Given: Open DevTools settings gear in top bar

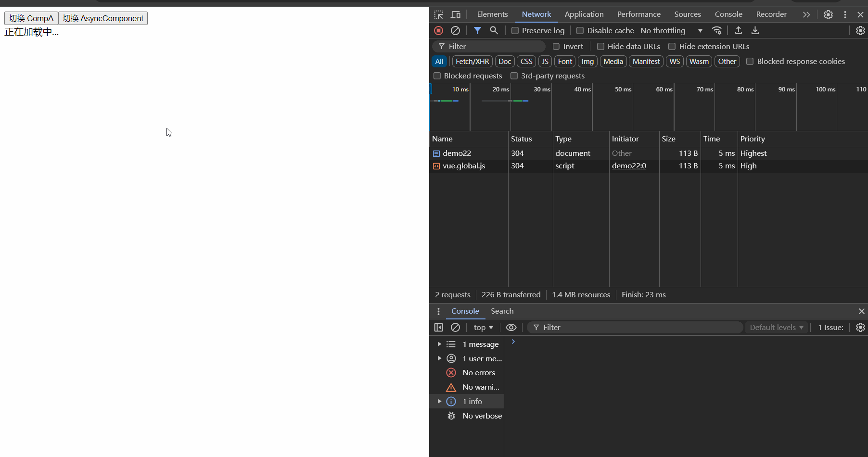Looking at the screenshot, I should [828, 14].
